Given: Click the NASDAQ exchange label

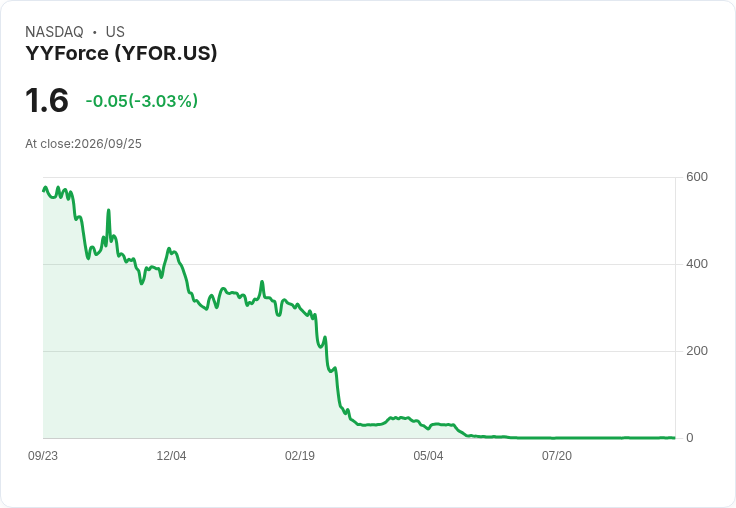Looking at the screenshot, I should [x=54, y=32].
